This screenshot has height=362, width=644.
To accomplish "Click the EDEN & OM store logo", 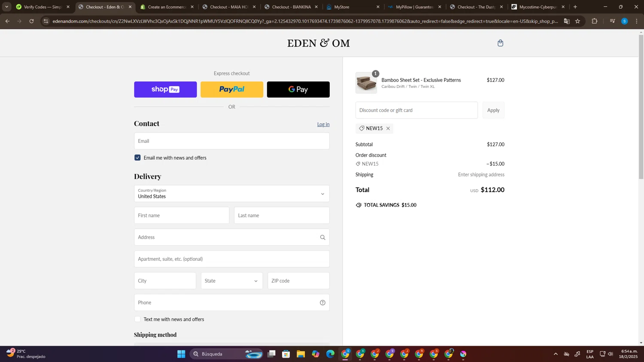I will 319,43.
